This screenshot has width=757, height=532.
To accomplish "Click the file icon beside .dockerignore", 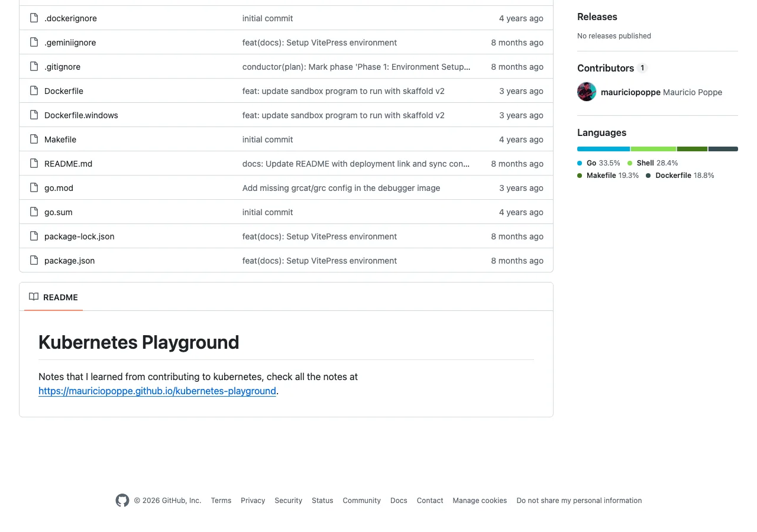I will pos(34,18).
